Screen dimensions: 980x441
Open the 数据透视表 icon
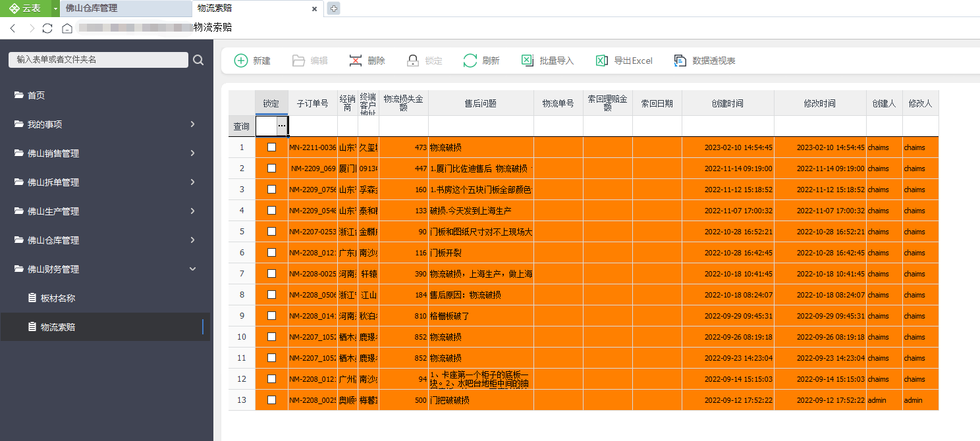[680, 61]
